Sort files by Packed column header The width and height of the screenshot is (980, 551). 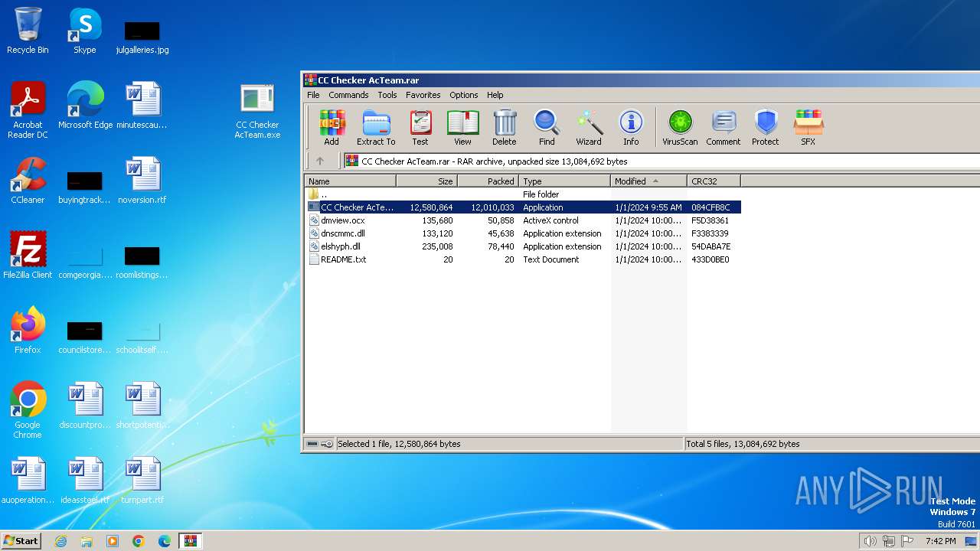click(488, 181)
